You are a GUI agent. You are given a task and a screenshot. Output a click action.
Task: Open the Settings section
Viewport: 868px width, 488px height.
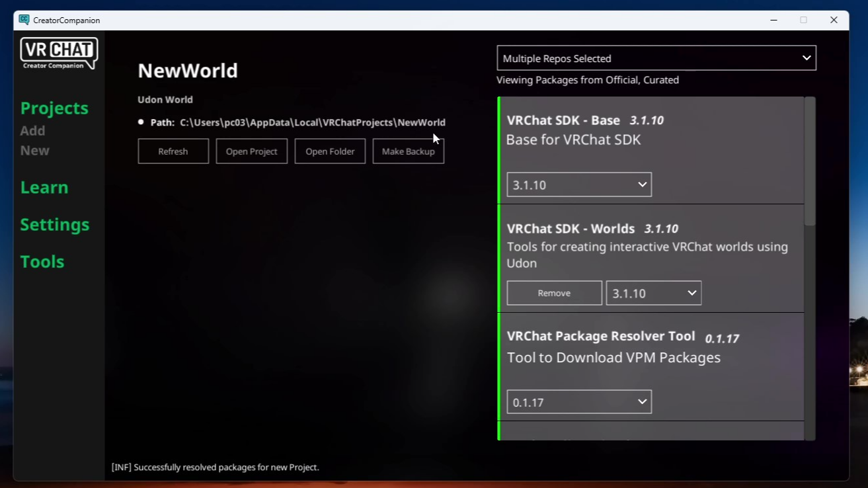coord(55,224)
